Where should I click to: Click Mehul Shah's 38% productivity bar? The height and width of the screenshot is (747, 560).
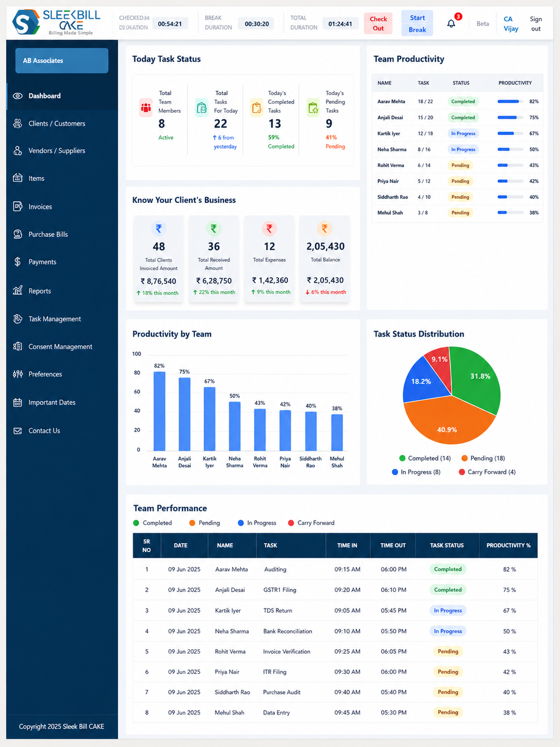(x=511, y=213)
